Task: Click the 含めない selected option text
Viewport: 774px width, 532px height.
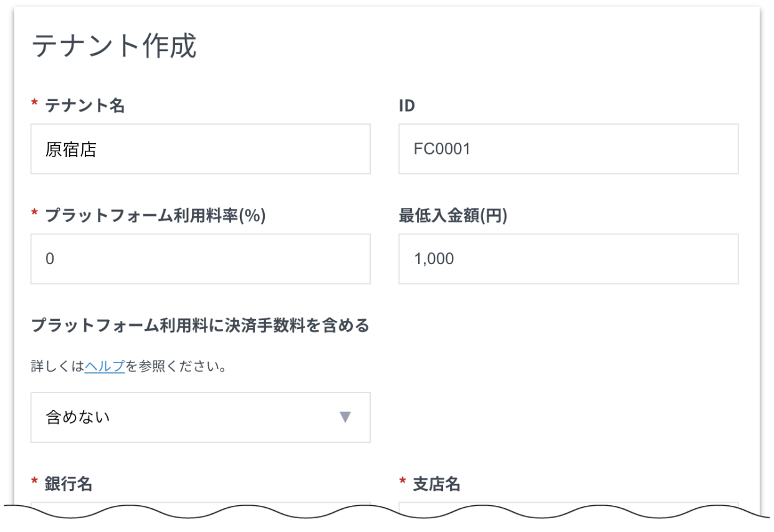Action: 78,417
